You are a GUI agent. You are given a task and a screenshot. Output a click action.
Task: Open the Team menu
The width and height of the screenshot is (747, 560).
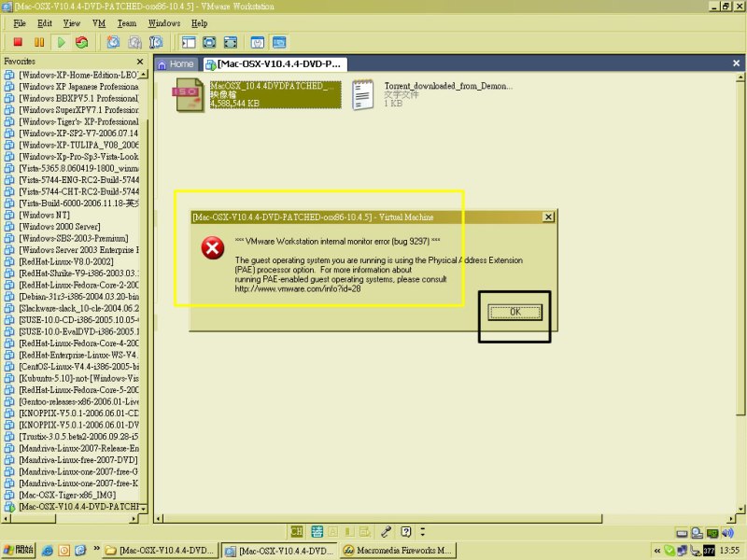[x=127, y=23]
